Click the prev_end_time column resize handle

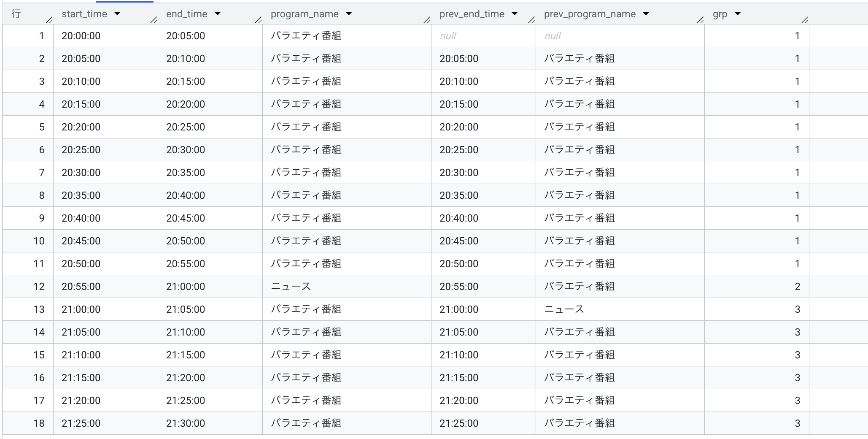tap(531, 19)
